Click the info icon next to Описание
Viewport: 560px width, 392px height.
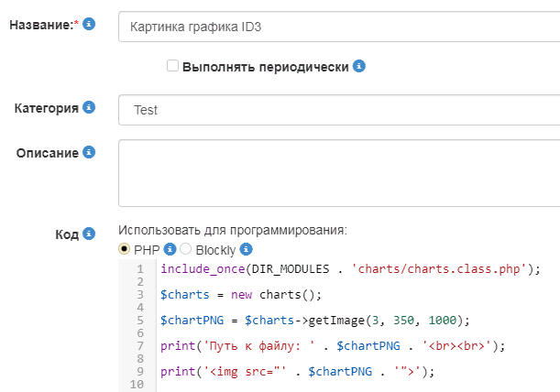89,152
